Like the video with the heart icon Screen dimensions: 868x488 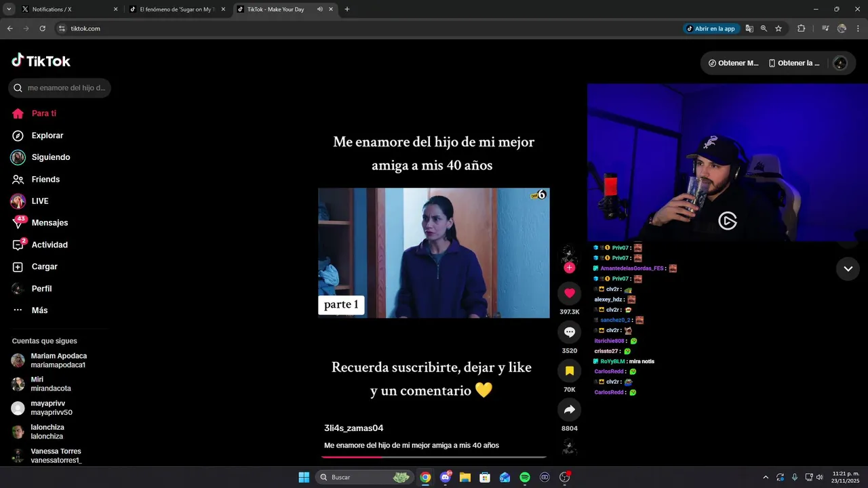click(570, 293)
